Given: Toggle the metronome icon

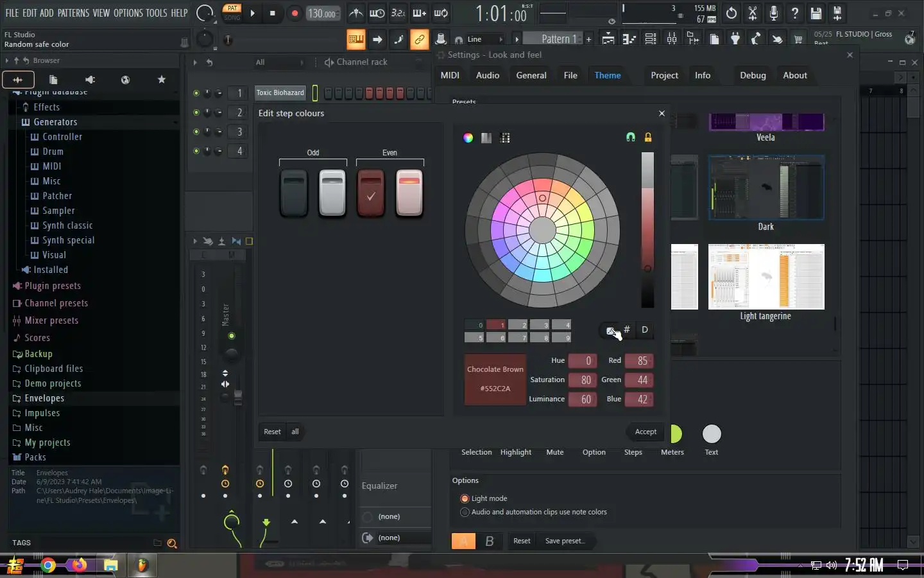Looking at the screenshot, I should pos(356,13).
